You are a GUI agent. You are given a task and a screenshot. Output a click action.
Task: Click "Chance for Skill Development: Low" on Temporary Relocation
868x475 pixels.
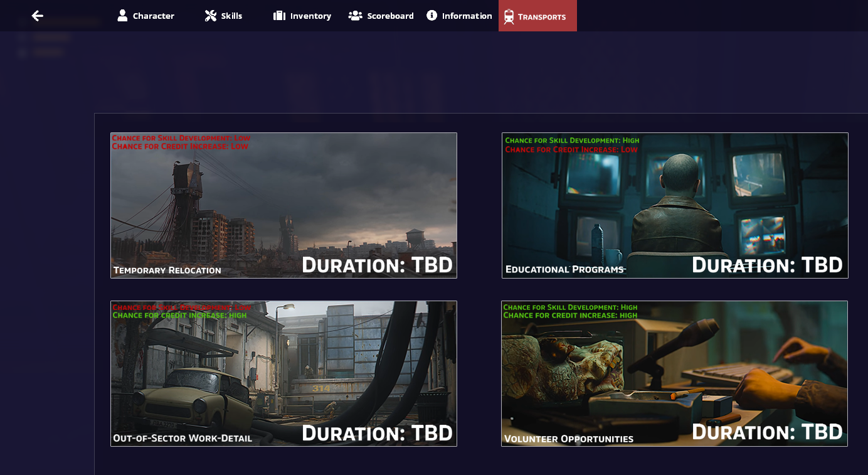click(x=181, y=138)
